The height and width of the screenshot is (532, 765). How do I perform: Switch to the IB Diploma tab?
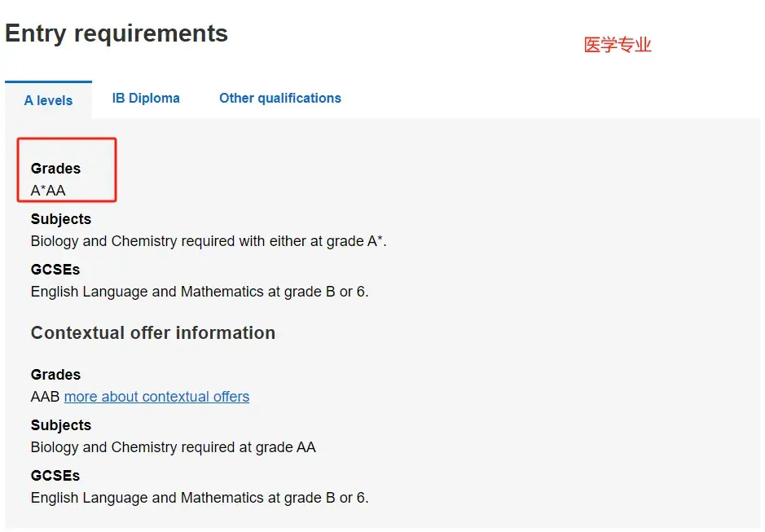146,99
